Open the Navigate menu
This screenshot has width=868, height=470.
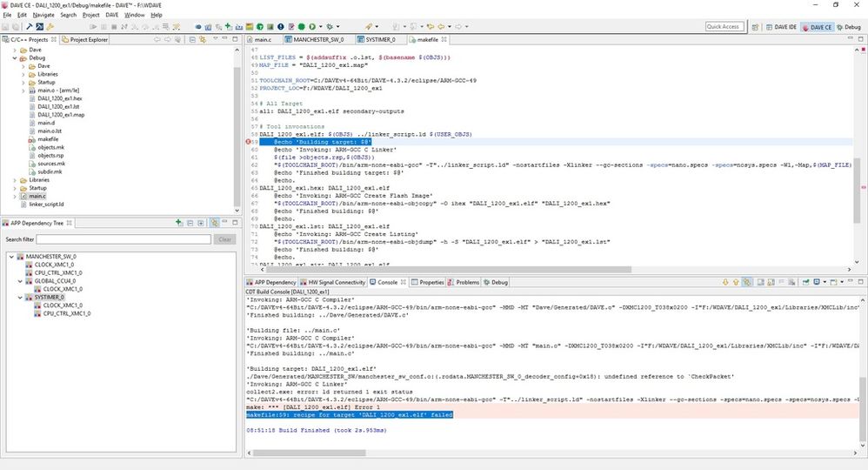click(x=43, y=15)
